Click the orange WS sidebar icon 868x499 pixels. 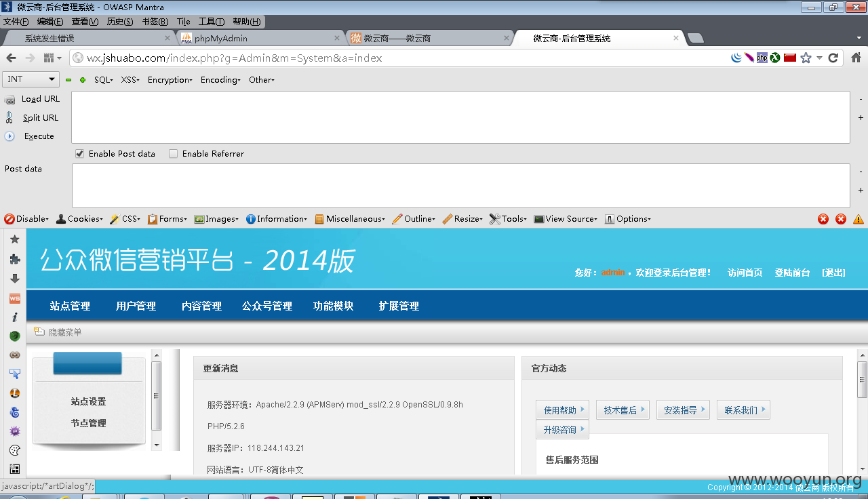[14, 298]
